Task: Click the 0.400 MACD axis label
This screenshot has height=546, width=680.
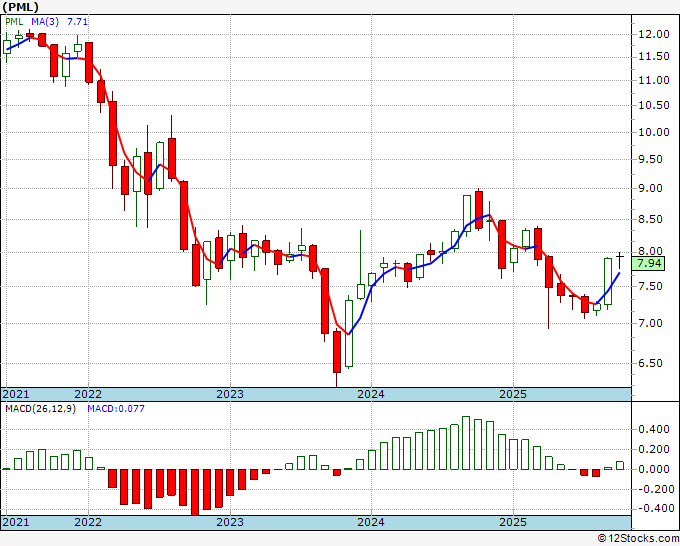Action: [x=654, y=429]
